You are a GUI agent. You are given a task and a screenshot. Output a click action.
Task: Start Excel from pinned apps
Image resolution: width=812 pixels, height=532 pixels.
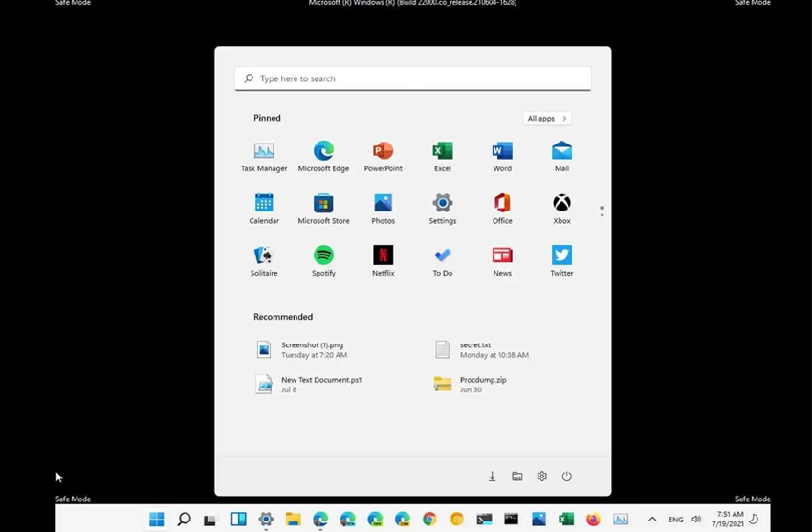pos(442,156)
